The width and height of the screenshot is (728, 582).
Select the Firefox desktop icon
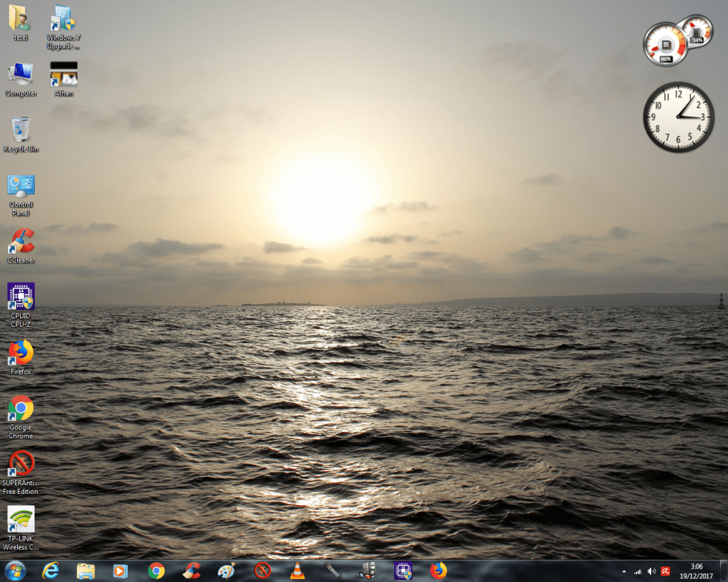point(21,352)
